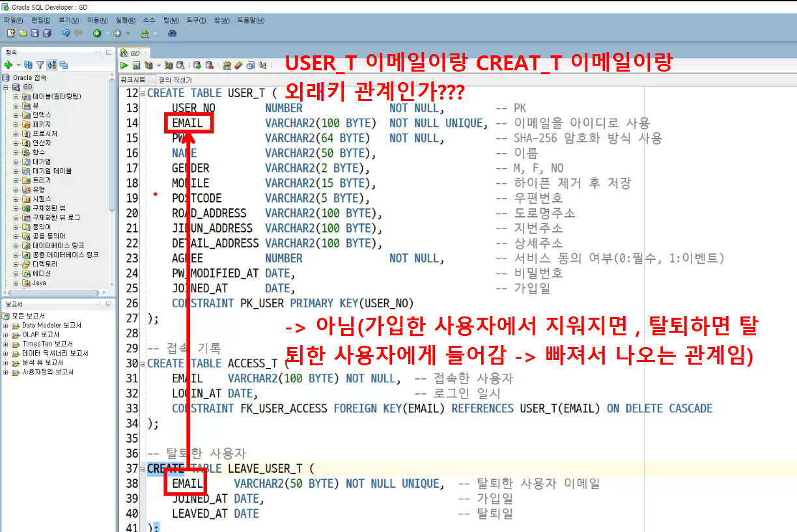
Task: Expand the 인덱스 tree node
Action: click(16, 115)
